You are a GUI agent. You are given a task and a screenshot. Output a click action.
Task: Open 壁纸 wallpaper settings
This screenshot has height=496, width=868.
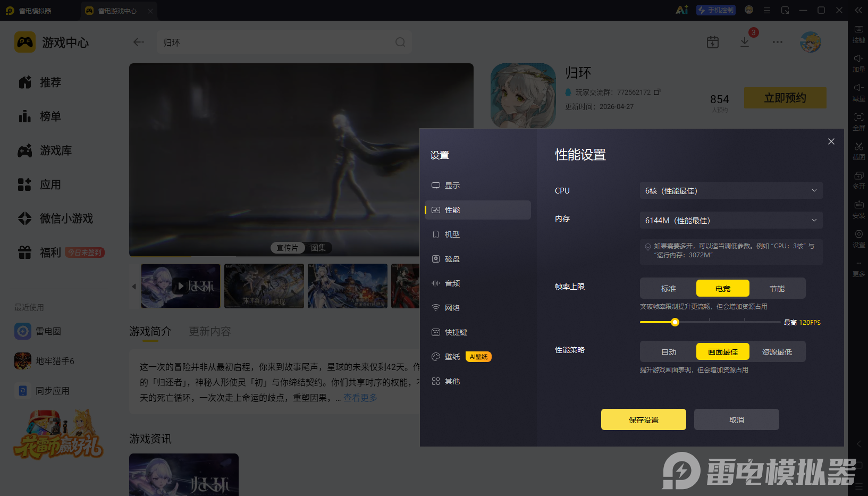pyautogui.click(x=477, y=357)
